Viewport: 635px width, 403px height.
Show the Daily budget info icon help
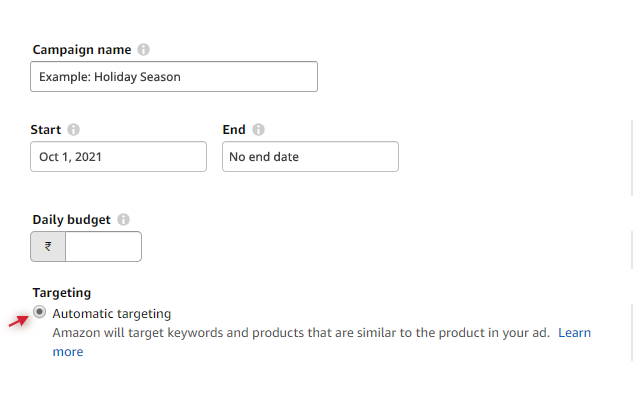pyautogui.click(x=123, y=219)
